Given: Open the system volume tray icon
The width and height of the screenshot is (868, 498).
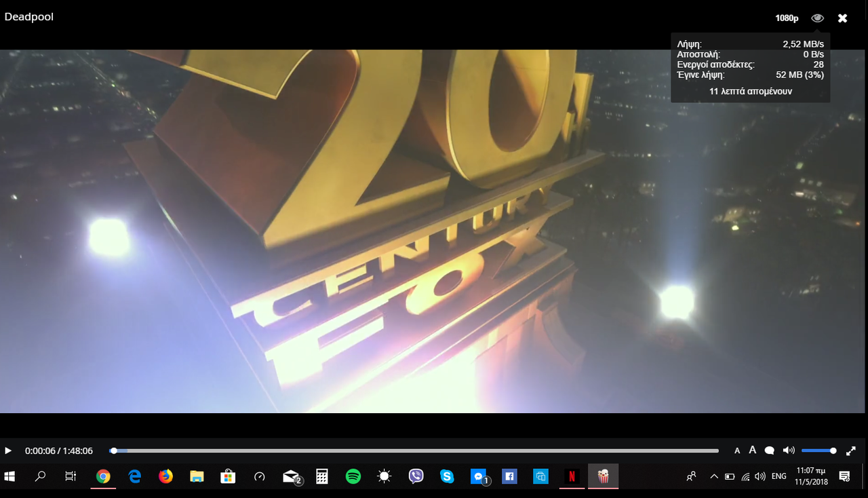Looking at the screenshot, I should (x=760, y=476).
